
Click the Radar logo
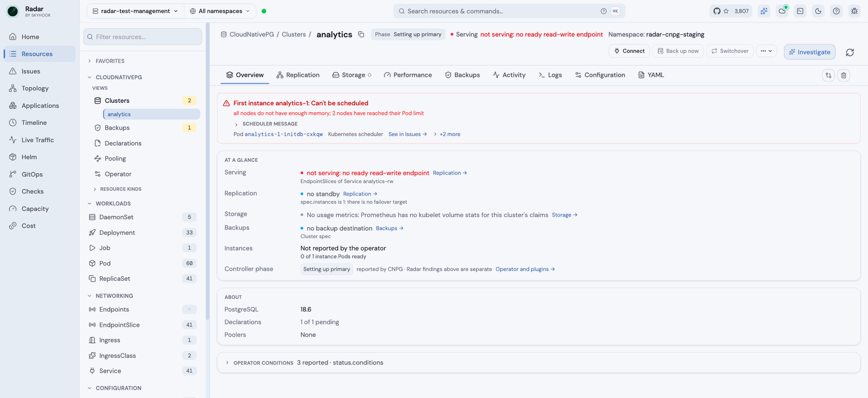[x=13, y=11]
